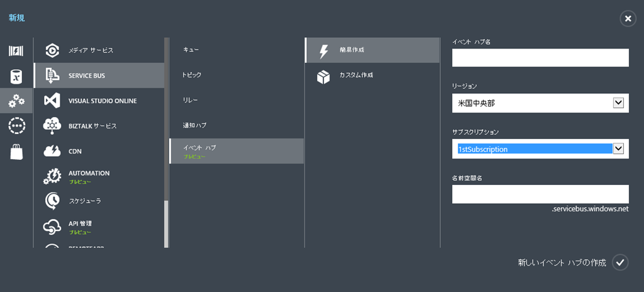Select the Compute category barcode icon
Screen dimensions: 644x292
[16, 50]
